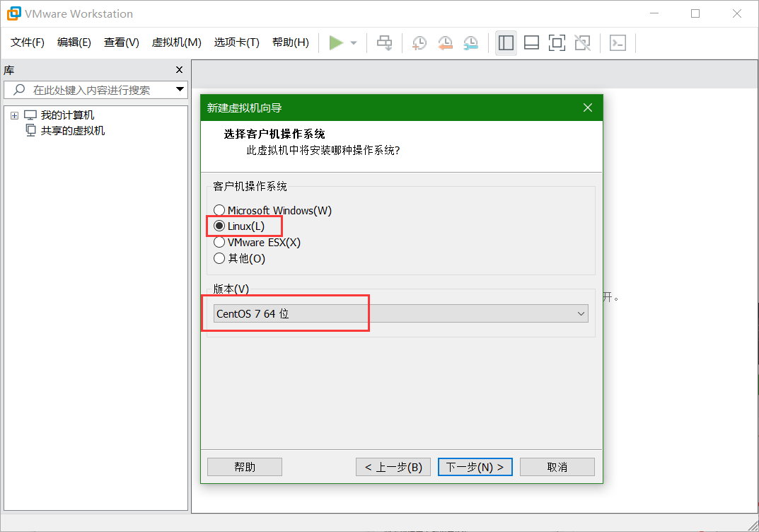The height and width of the screenshot is (532, 759).
Task: Open the 编辑(E) menu
Action: coord(74,42)
